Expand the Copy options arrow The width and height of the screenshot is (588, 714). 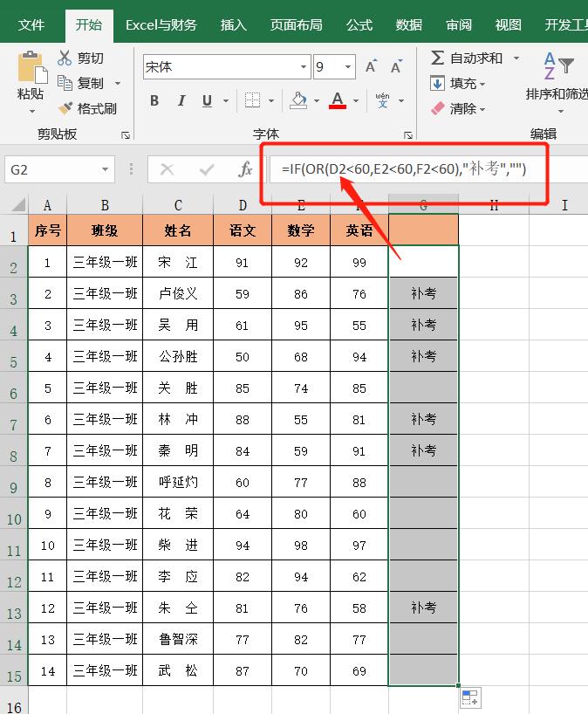[x=118, y=83]
